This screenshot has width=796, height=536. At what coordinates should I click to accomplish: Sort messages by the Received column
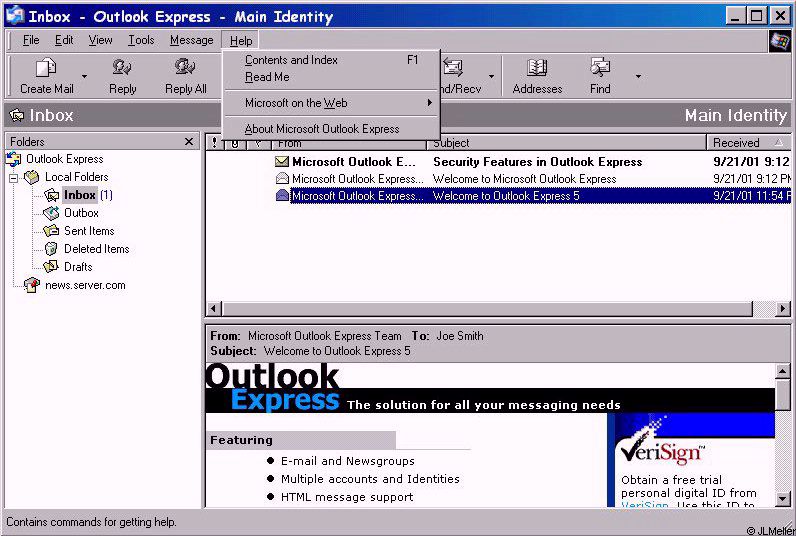tap(749, 143)
